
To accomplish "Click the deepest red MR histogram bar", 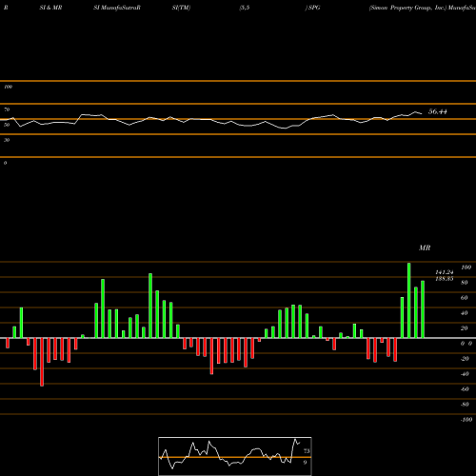I will tap(42, 362).
